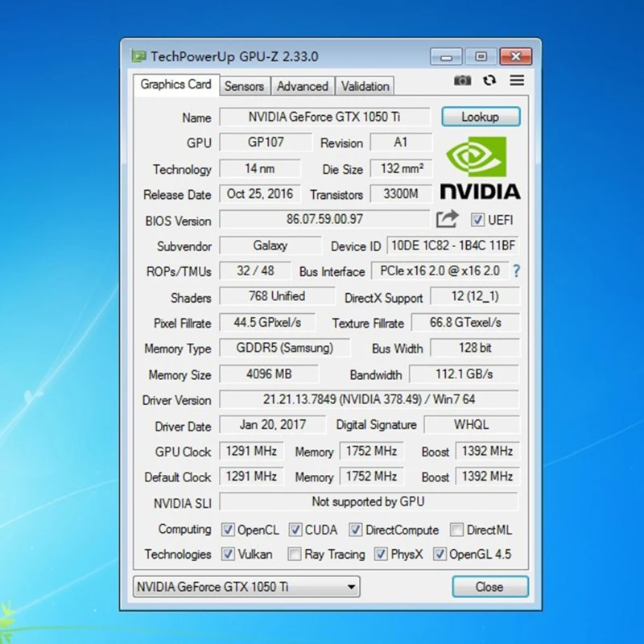Click the Texture Fillrate 66.8 GTexel/s
This screenshot has height=644, width=644.
click(x=465, y=323)
